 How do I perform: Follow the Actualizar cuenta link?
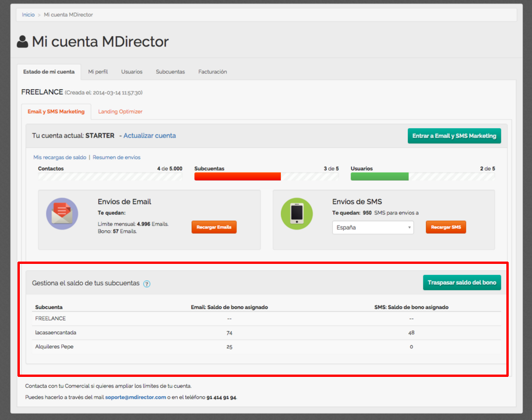(x=149, y=136)
